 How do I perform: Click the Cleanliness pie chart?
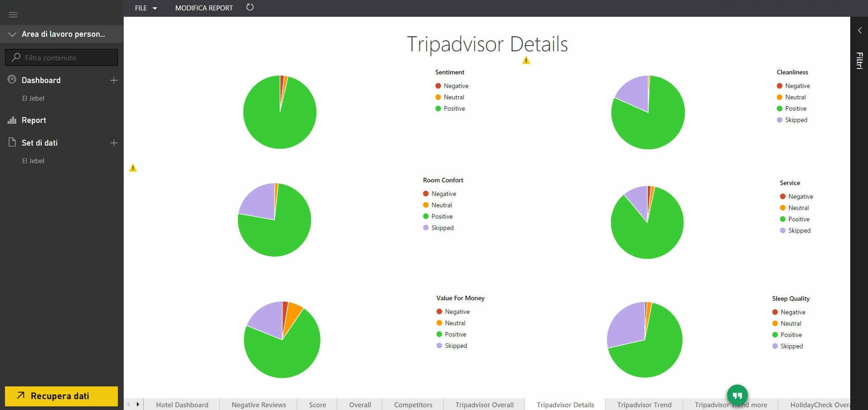click(648, 112)
